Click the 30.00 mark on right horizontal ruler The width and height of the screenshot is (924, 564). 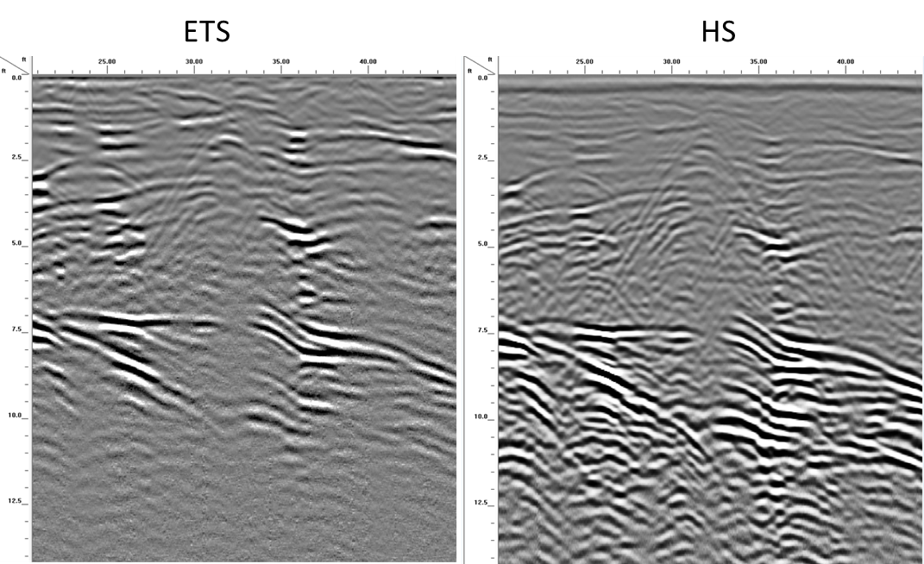pyautogui.click(x=671, y=62)
